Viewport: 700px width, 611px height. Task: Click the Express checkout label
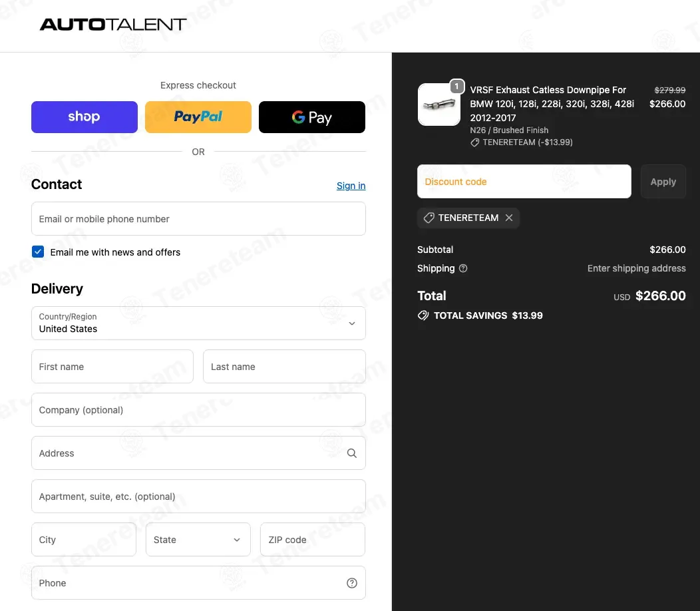198,85
